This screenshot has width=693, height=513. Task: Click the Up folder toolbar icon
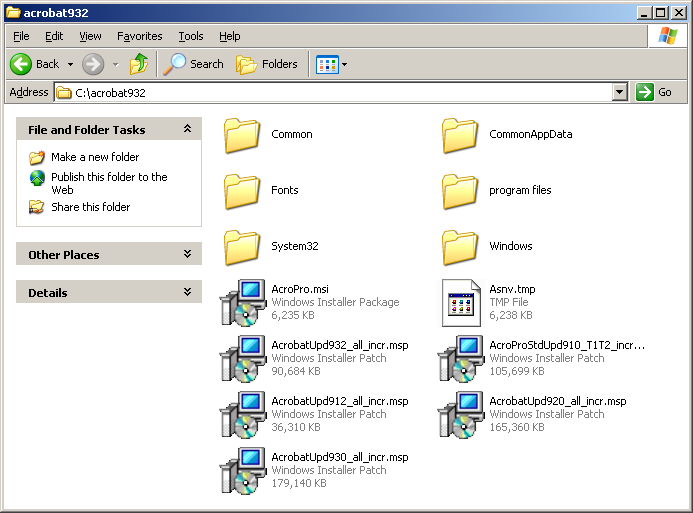tap(139, 64)
